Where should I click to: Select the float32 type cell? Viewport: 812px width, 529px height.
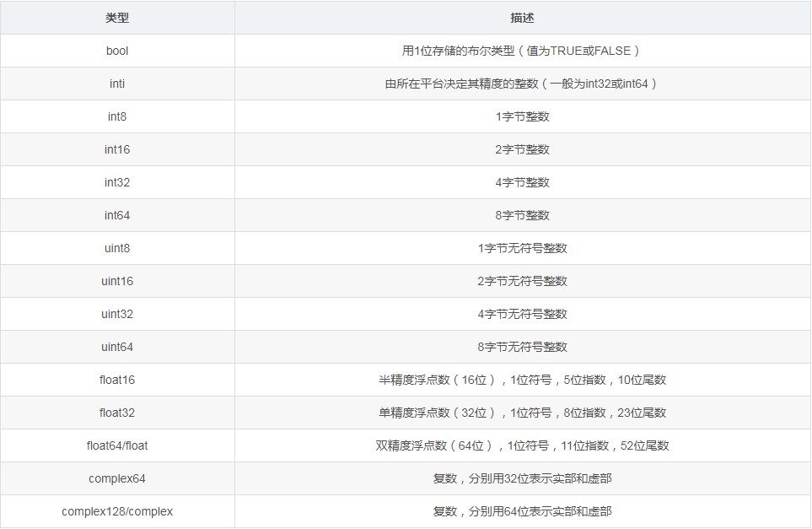point(117,413)
